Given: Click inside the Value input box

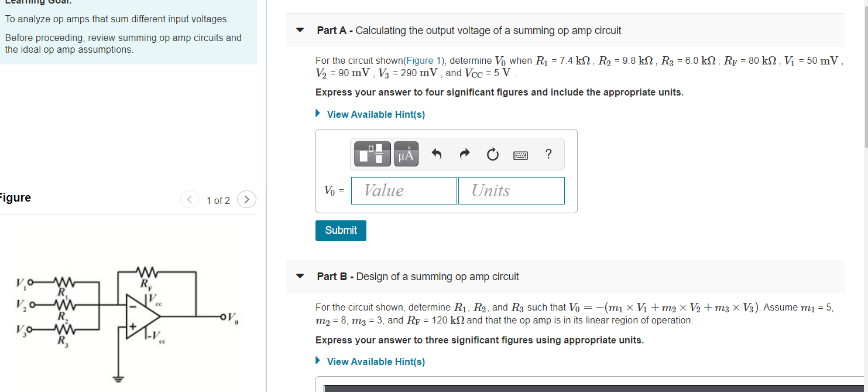Looking at the screenshot, I should click(x=404, y=190).
